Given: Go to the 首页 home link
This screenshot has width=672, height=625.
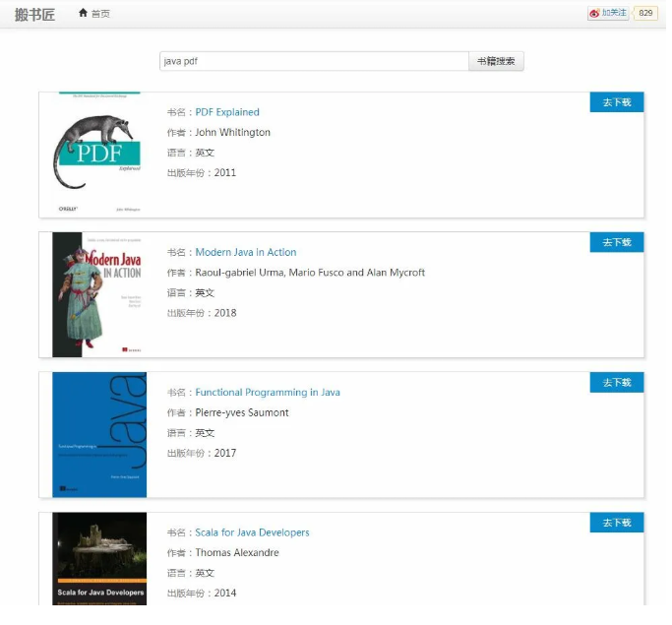Looking at the screenshot, I should (x=101, y=14).
